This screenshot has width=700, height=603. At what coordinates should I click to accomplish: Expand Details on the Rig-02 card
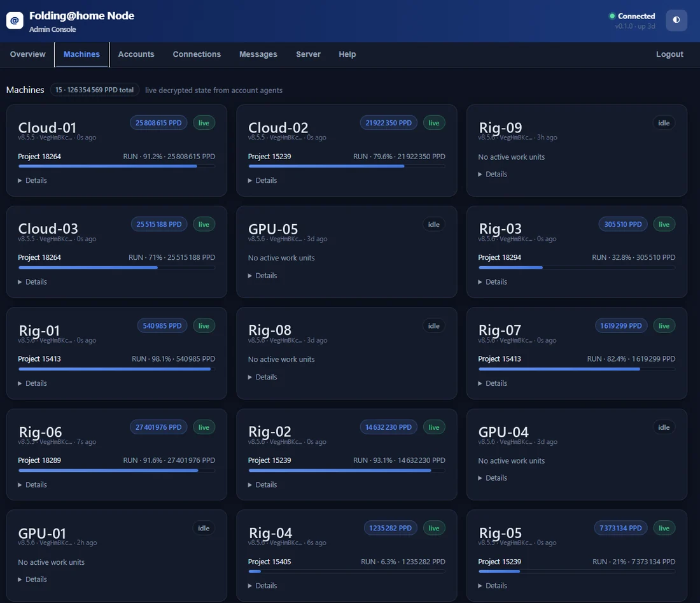tap(262, 485)
